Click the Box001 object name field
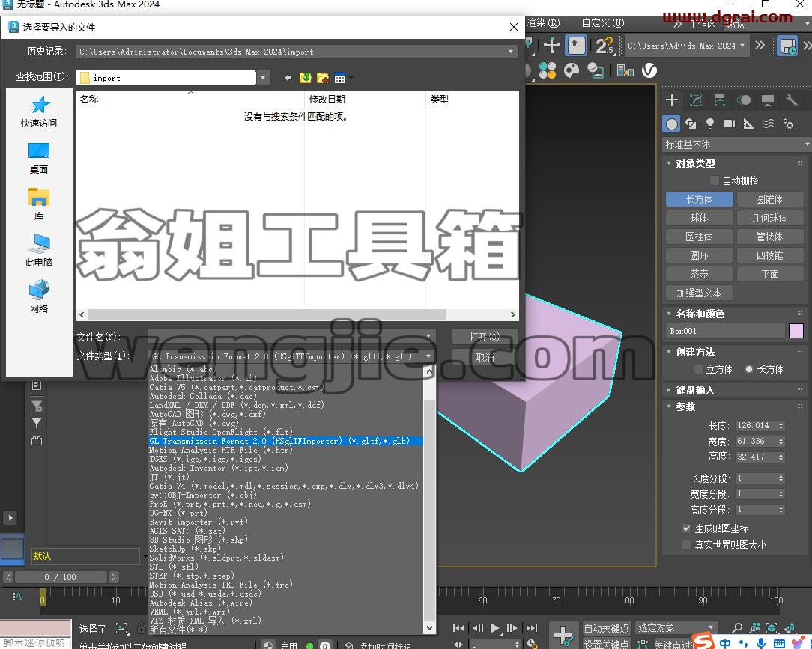Viewport: 812px width, 649px height. pyautogui.click(x=726, y=331)
